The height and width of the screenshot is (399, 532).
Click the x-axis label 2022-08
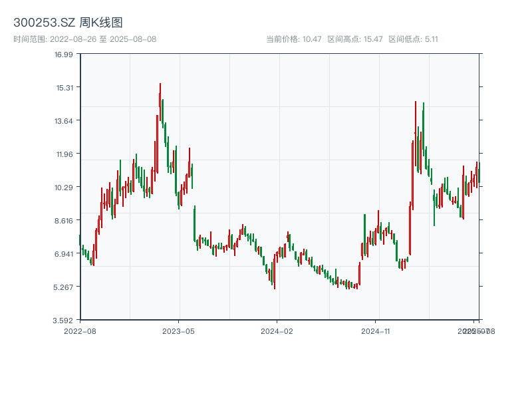(x=80, y=331)
